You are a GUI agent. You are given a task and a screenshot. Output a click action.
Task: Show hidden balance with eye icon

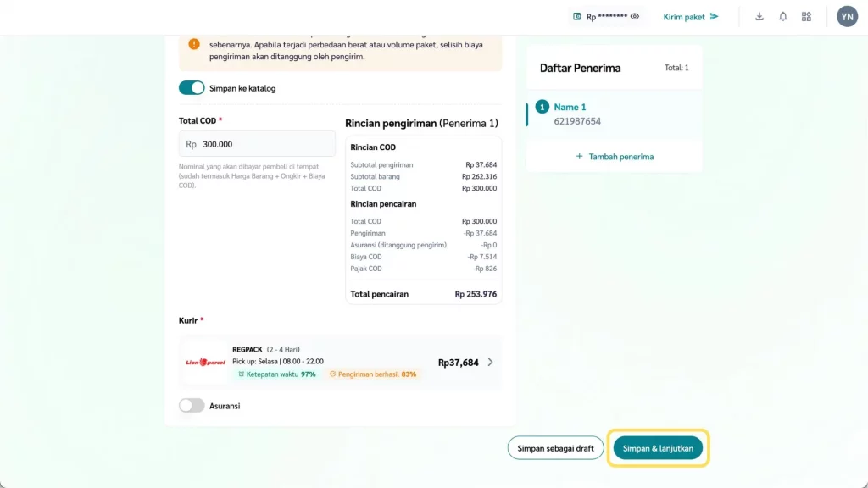pos(634,17)
